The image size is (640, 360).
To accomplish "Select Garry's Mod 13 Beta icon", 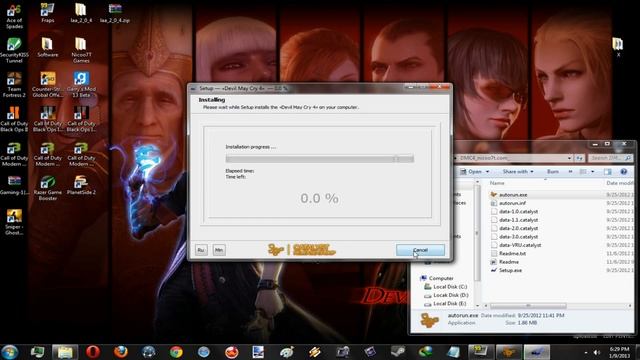I will [x=81, y=85].
